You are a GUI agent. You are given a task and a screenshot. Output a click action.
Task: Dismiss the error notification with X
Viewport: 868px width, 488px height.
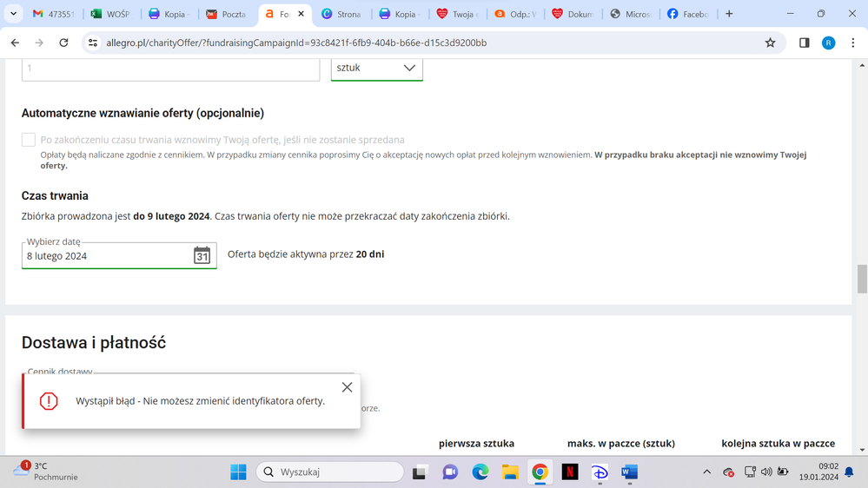(347, 387)
